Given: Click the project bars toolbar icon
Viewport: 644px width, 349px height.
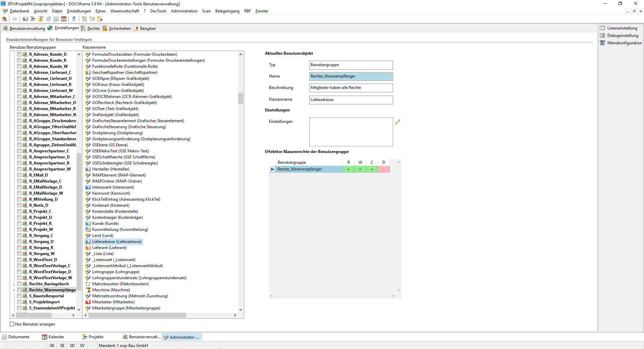Looking at the screenshot, I should click(33, 19).
